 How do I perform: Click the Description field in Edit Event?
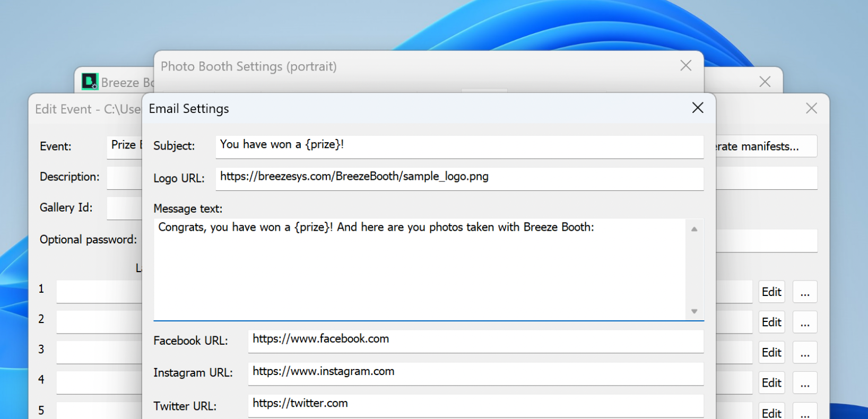[125, 178]
